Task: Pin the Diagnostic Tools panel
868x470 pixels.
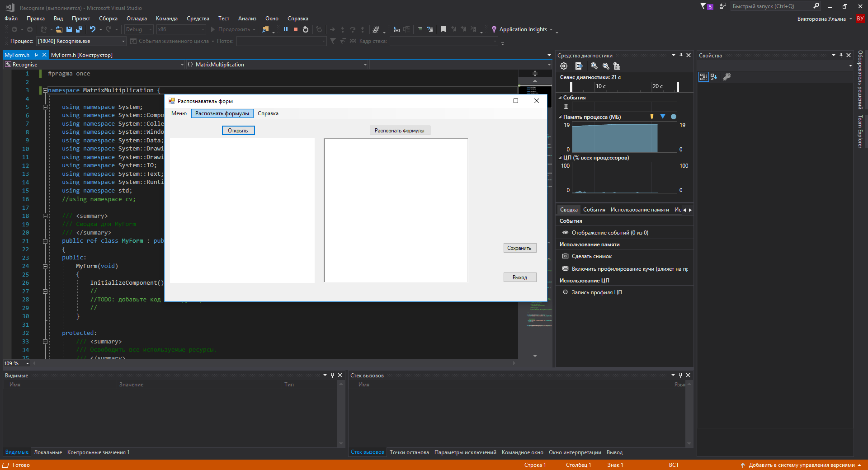Action: [x=681, y=55]
